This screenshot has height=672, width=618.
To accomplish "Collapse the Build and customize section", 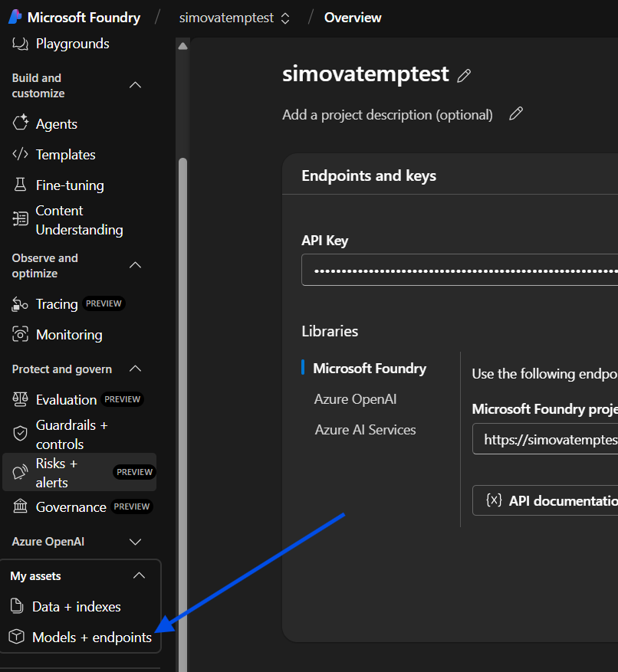I will [136, 85].
